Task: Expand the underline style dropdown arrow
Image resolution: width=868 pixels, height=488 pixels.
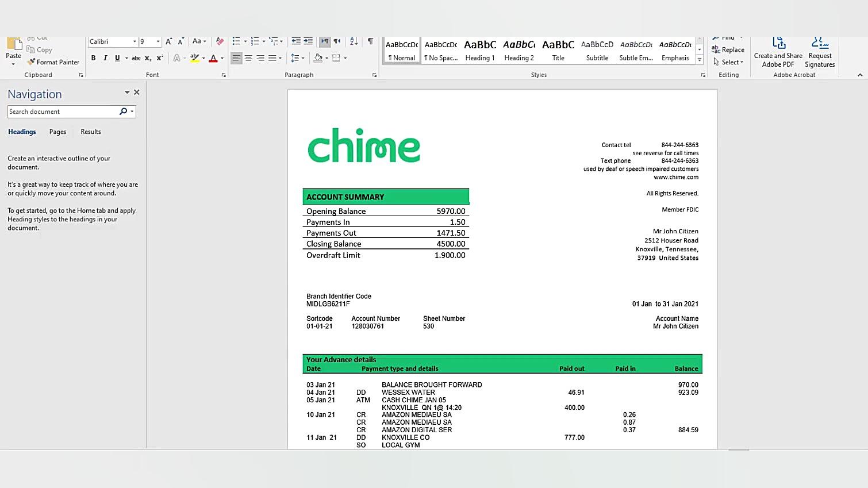Action: pyautogui.click(x=126, y=58)
